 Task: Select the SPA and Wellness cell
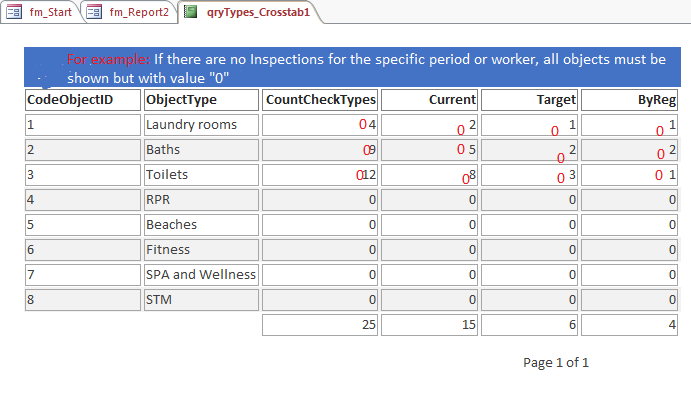tap(201, 275)
